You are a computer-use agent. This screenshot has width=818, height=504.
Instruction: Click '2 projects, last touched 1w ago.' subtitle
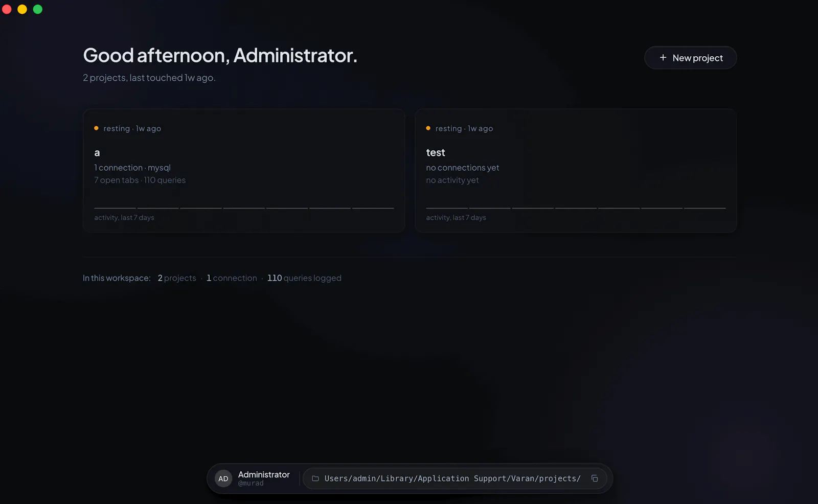tap(149, 78)
